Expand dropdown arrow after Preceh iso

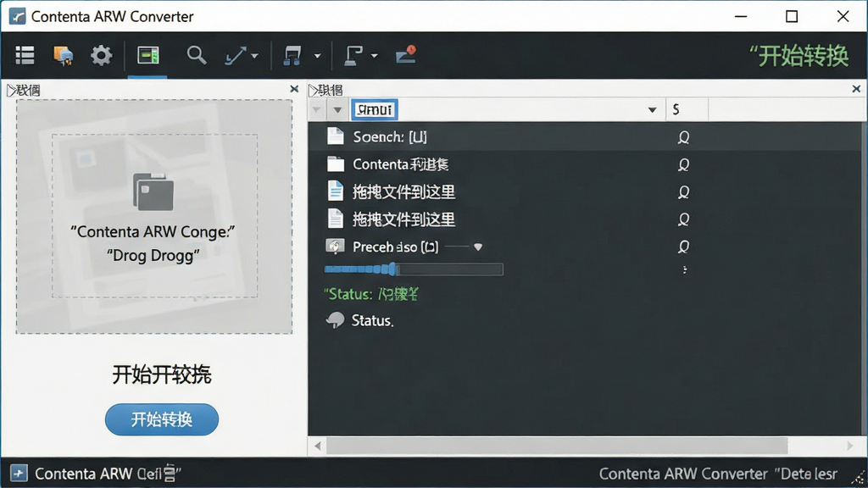click(478, 247)
